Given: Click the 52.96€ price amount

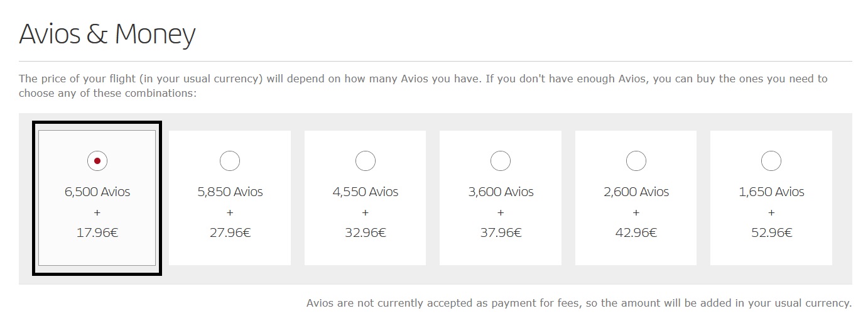Looking at the screenshot, I should click(771, 233).
